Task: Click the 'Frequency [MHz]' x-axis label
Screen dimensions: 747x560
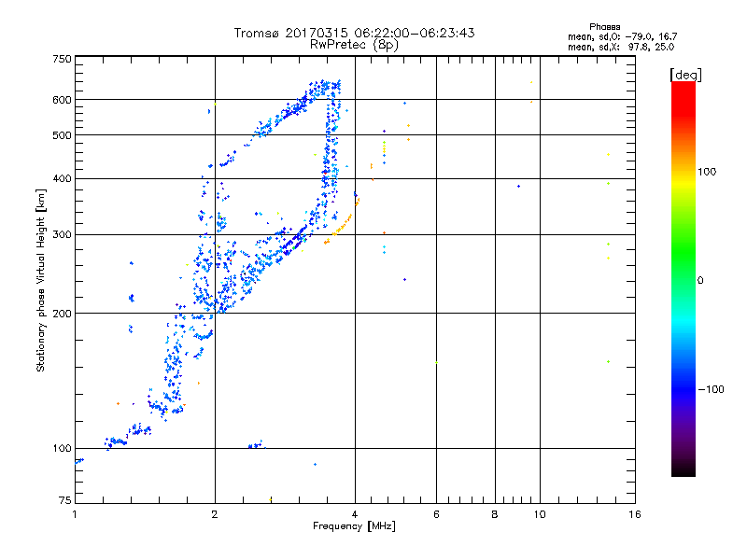Action: [x=354, y=526]
